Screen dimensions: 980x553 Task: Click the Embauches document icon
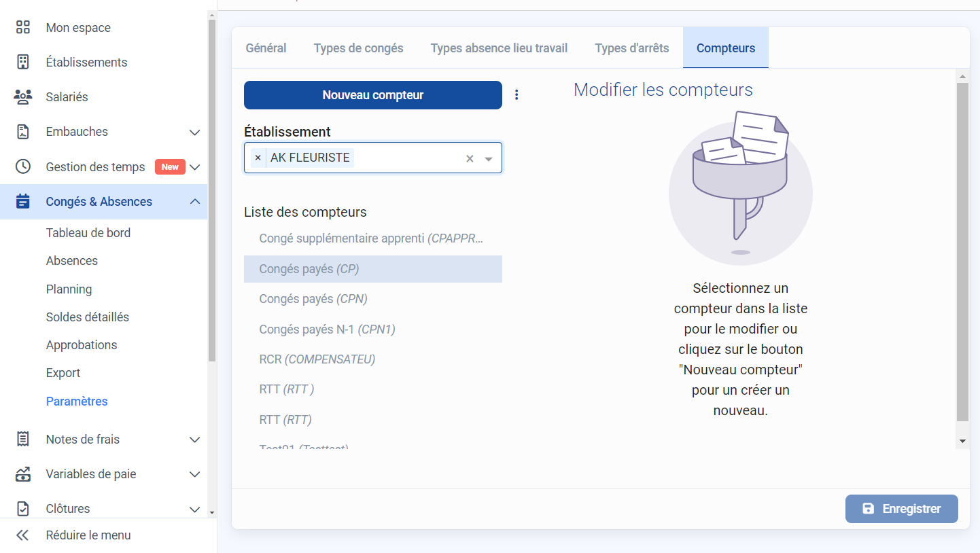pos(23,132)
